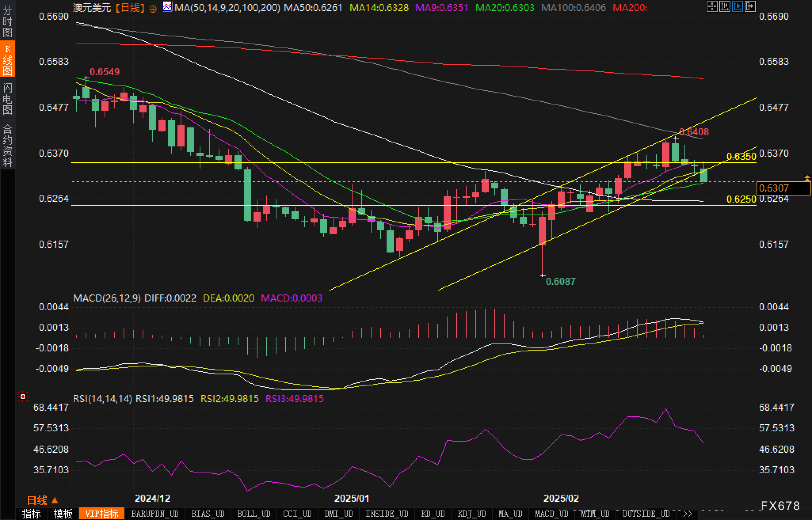Viewport: 812px width, 520px height.
Task: Toggle the blue highlighted chart axis icon
Action: [737, 6]
